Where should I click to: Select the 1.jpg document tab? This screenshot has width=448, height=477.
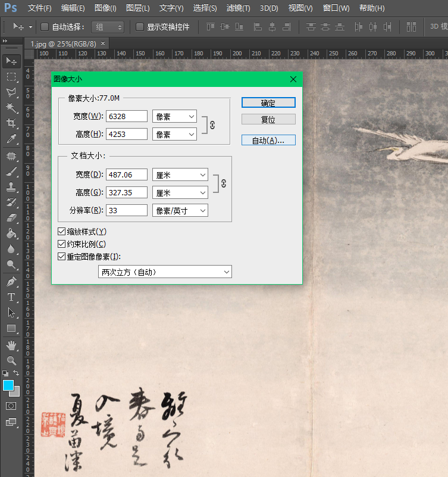pyautogui.click(x=63, y=44)
